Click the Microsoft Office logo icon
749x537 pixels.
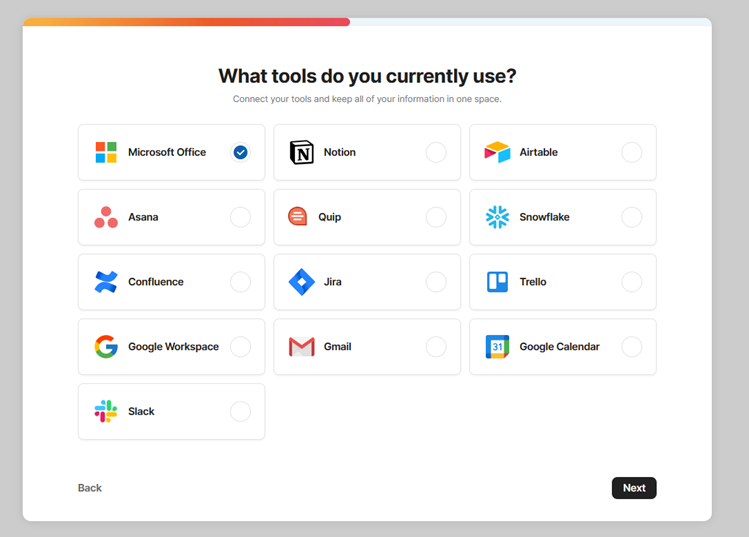click(x=106, y=152)
